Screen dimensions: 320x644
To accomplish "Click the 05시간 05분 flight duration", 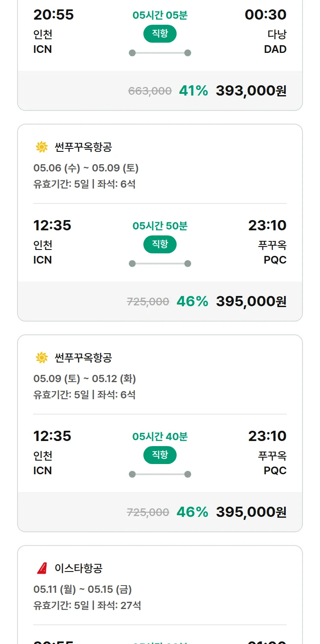I will 160,15.
